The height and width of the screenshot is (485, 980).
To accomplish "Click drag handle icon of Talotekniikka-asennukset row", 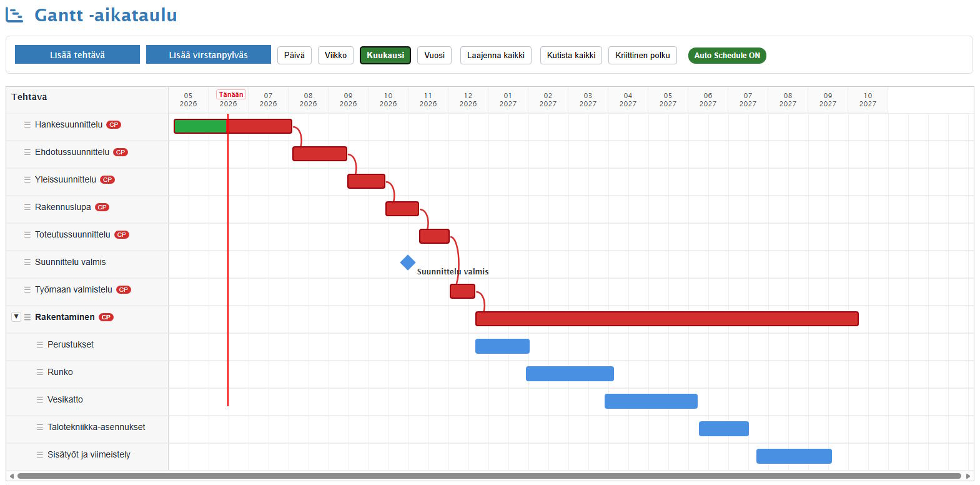I will (x=40, y=427).
